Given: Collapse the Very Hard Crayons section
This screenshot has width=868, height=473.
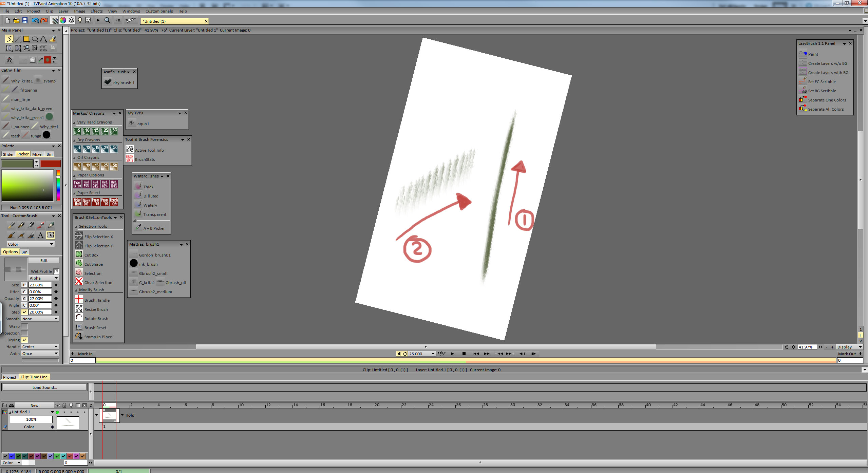Looking at the screenshot, I should click(x=74, y=122).
